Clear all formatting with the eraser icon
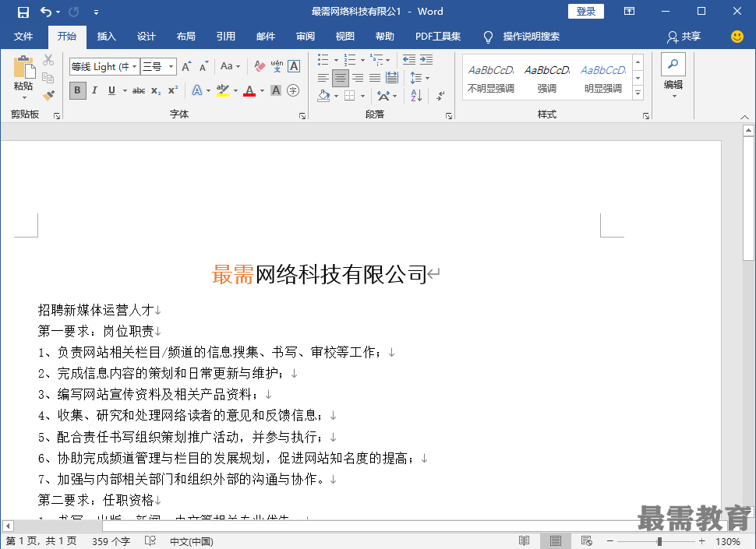This screenshot has height=549, width=756. tap(260, 66)
